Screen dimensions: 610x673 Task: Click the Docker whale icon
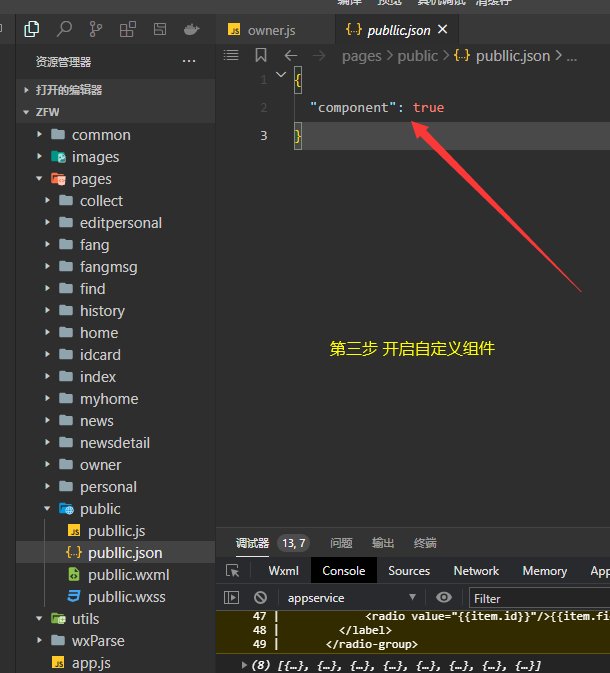191,29
